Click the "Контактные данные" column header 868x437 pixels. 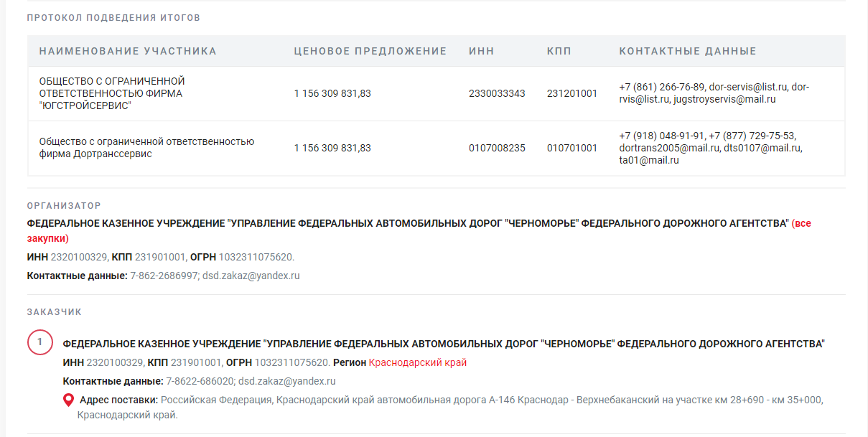pos(687,51)
